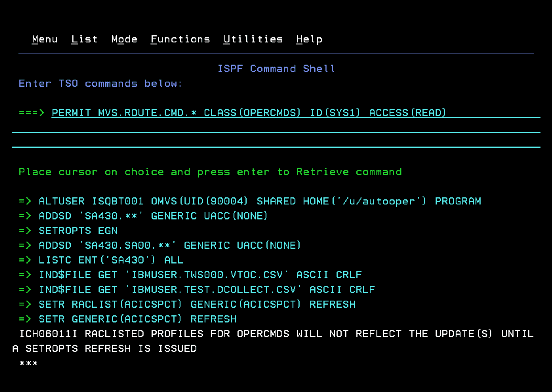Retrieve the SETR GENERIC(ACICSPCT) REFRESH command
Screen dimensions: 552x392
tap(137, 319)
